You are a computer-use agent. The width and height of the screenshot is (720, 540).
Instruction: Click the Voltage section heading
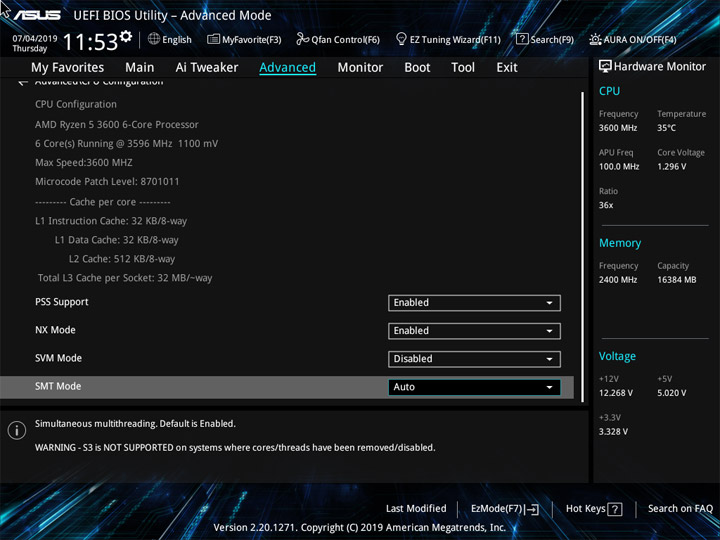[x=617, y=356]
